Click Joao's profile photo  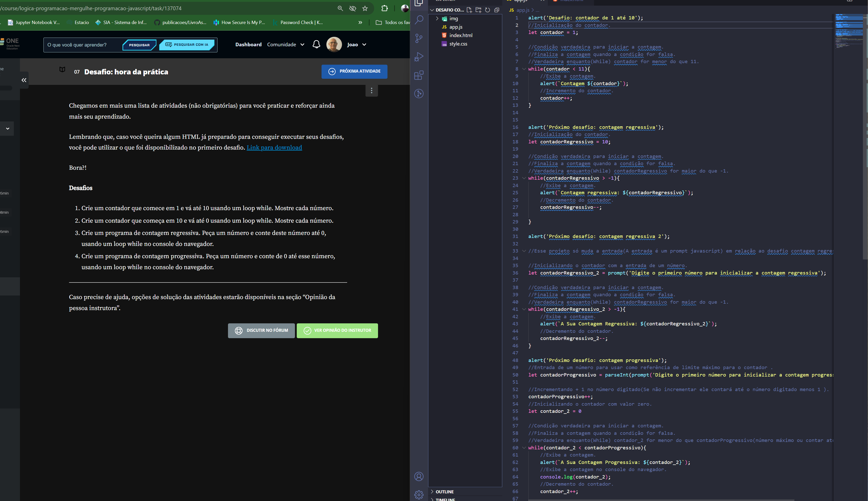pyautogui.click(x=334, y=44)
